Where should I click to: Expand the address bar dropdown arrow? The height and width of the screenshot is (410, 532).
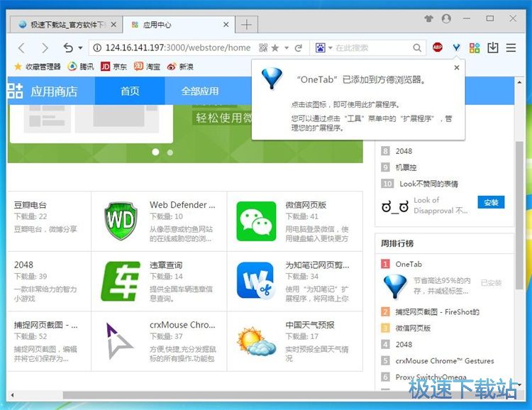(287, 48)
